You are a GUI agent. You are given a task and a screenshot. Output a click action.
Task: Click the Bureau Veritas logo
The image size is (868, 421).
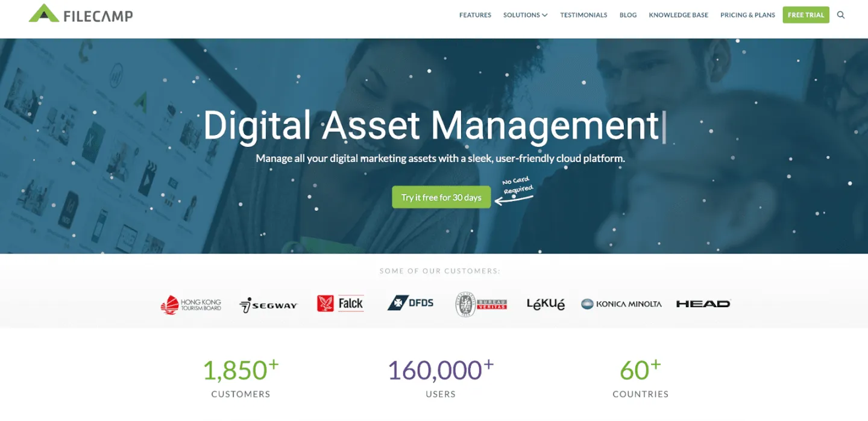481,304
